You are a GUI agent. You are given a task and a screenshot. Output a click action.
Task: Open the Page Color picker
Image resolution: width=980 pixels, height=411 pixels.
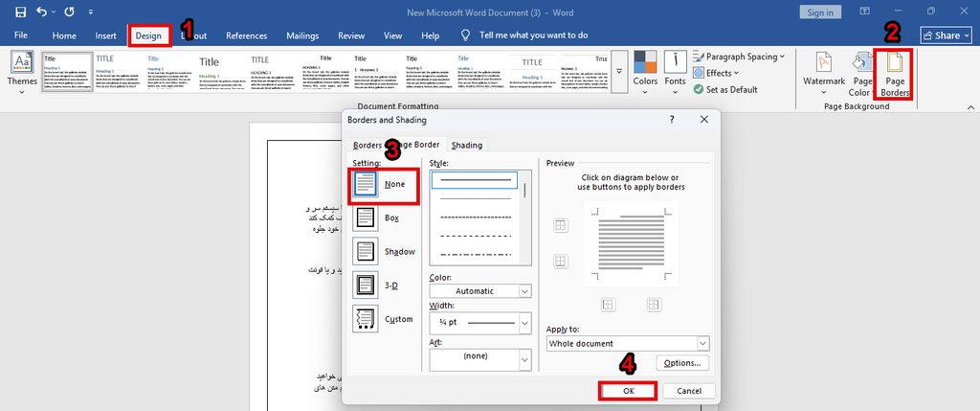862,74
